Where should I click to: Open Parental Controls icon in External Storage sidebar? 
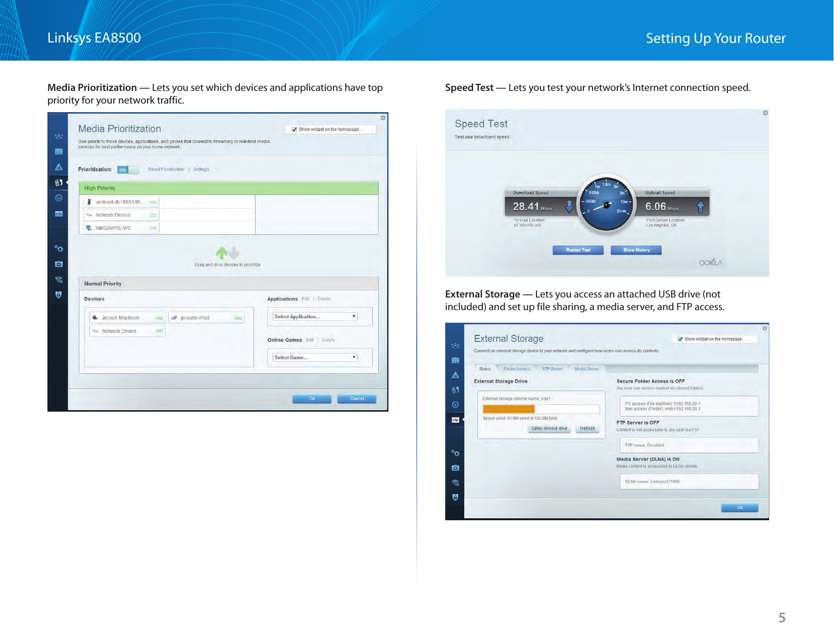point(455,375)
